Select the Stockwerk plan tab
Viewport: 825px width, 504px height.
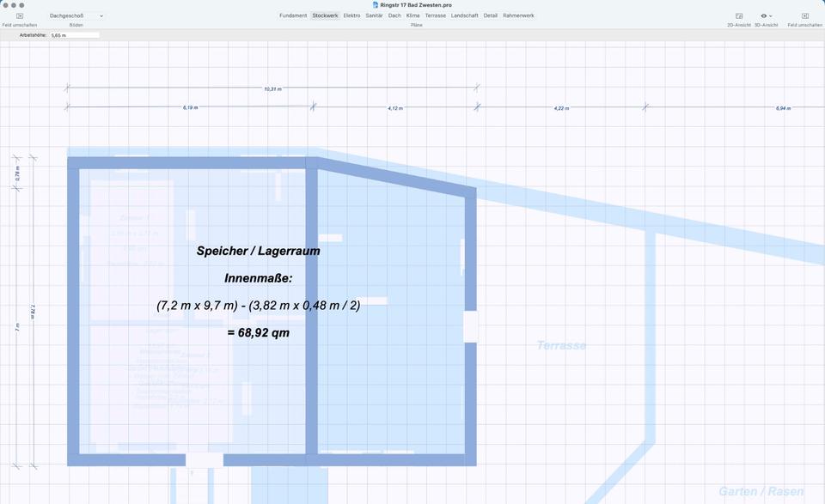325,15
